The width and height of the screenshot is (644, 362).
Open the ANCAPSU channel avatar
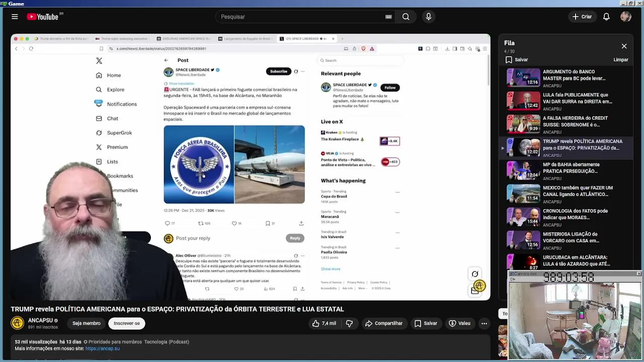(x=18, y=323)
